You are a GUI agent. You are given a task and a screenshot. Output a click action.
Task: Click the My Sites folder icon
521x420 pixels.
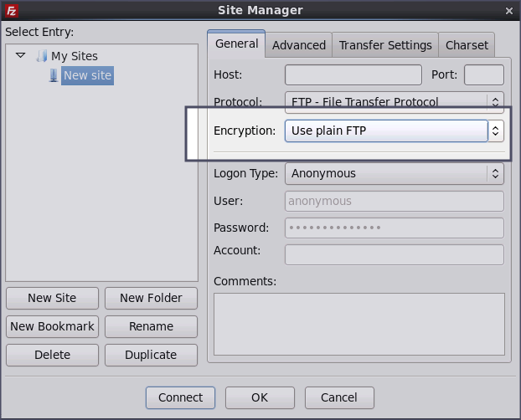click(x=43, y=56)
